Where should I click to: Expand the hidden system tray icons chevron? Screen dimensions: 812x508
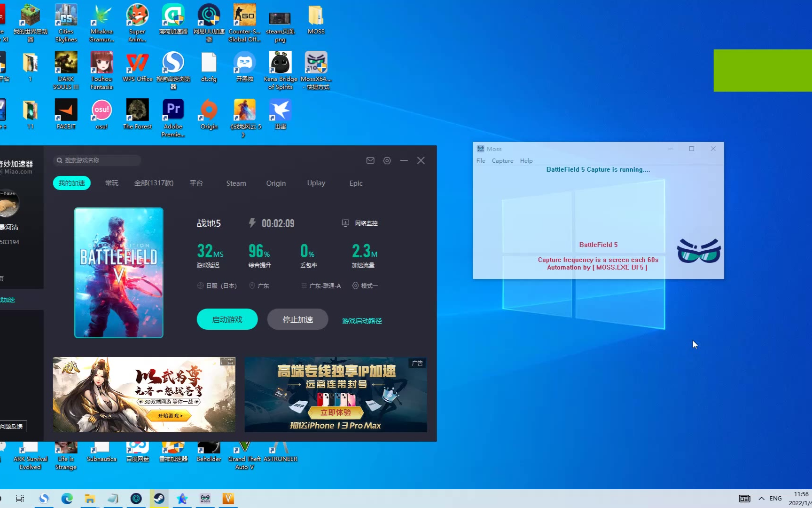tap(761, 499)
